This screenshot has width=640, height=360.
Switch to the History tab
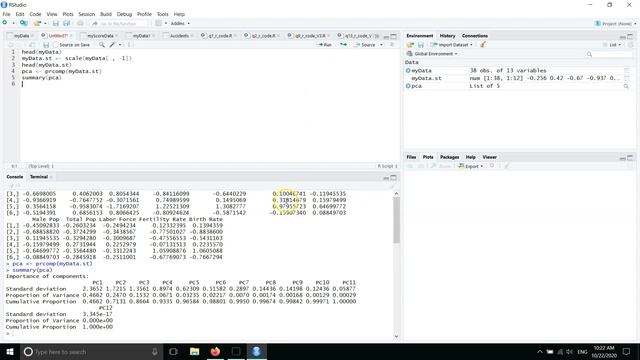[447, 36]
